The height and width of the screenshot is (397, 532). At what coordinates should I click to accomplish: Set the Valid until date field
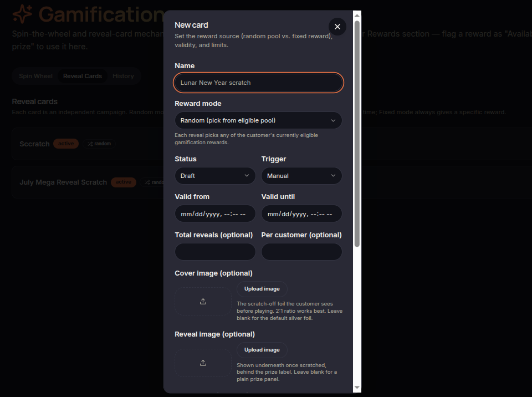click(301, 213)
